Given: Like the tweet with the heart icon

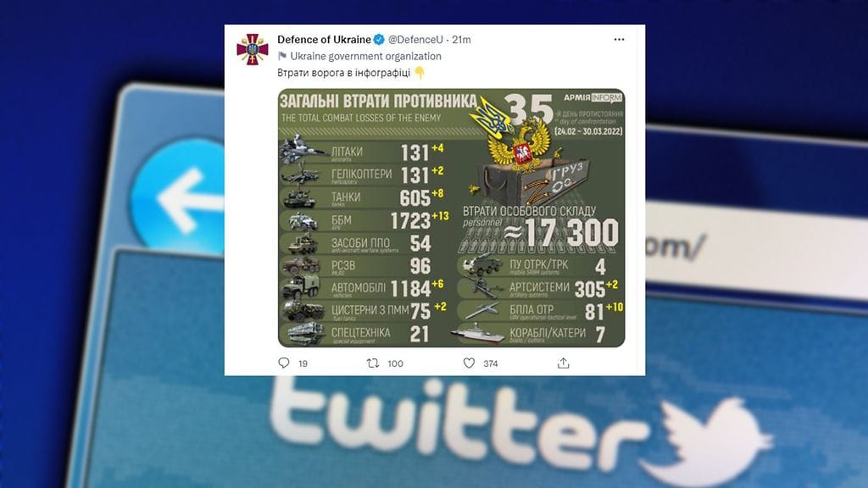Looking at the screenshot, I should point(469,363).
